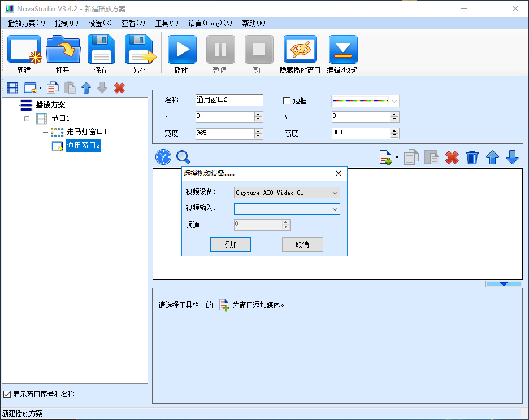This screenshot has width=529, height=420.
Task: Hide the playback window (隐藏播放窗口)
Action: coord(300,51)
